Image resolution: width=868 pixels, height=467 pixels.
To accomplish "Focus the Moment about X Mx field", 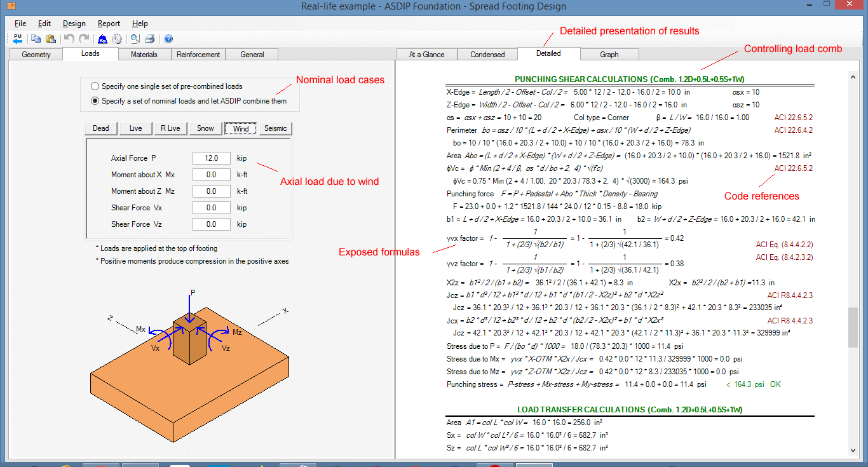I will click(x=212, y=175).
